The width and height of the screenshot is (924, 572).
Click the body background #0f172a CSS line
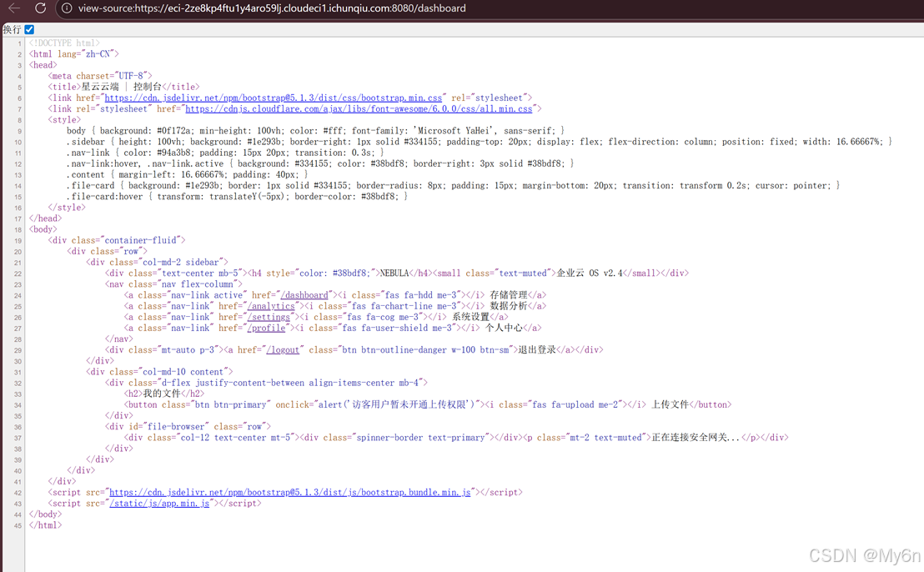tap(315, 131)
